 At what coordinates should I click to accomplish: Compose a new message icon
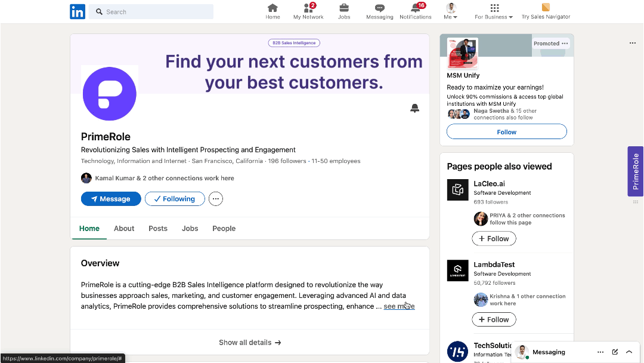615,352
